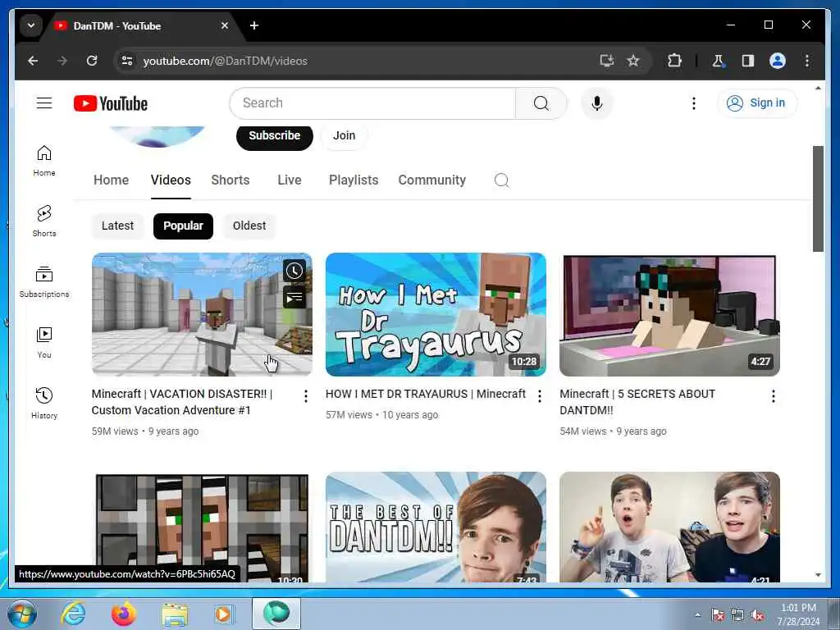
Task: Open 5 Secrets About DanTDM thumbnail
Action: coord(669,314)
